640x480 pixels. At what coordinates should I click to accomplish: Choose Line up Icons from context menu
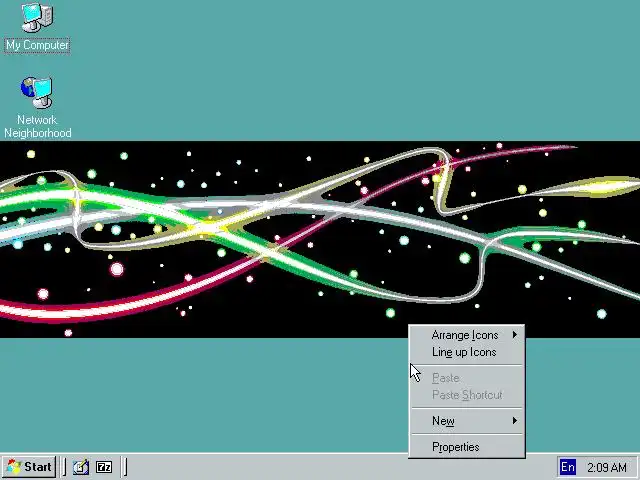coord(467,352)
